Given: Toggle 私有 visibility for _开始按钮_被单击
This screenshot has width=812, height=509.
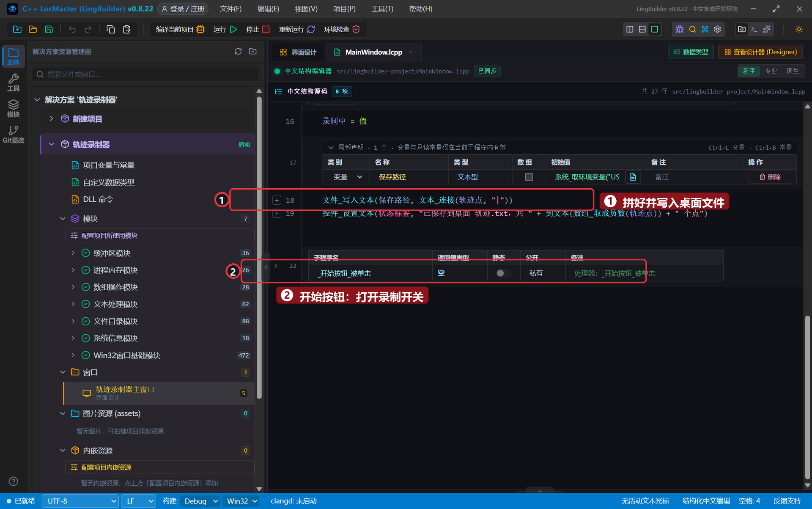Looking at the screenshot, I should (x=536, y=273).
